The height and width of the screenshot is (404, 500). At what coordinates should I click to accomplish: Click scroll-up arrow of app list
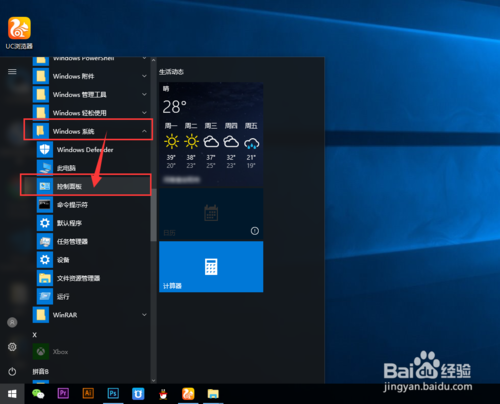pos(153,60)
